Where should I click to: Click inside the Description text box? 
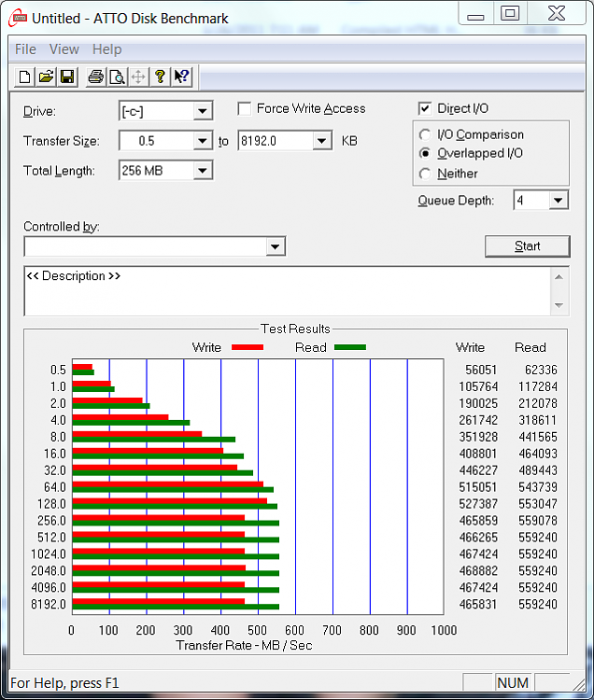287,291
